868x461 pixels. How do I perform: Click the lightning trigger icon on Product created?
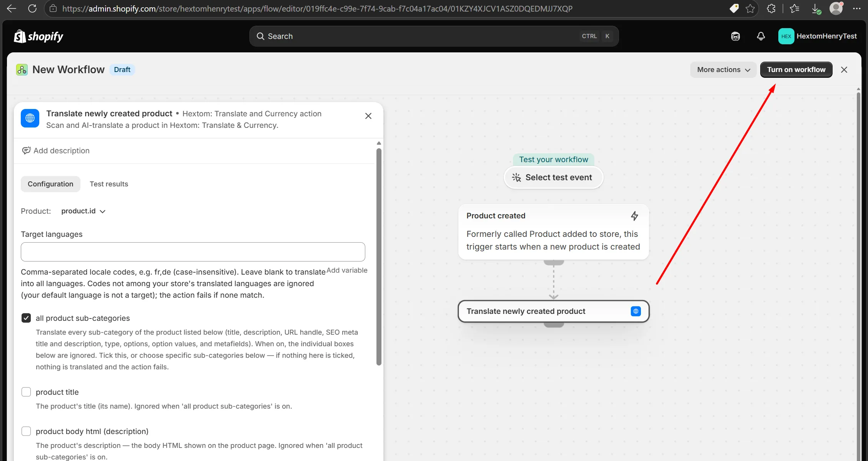click(x=635, y=216)
